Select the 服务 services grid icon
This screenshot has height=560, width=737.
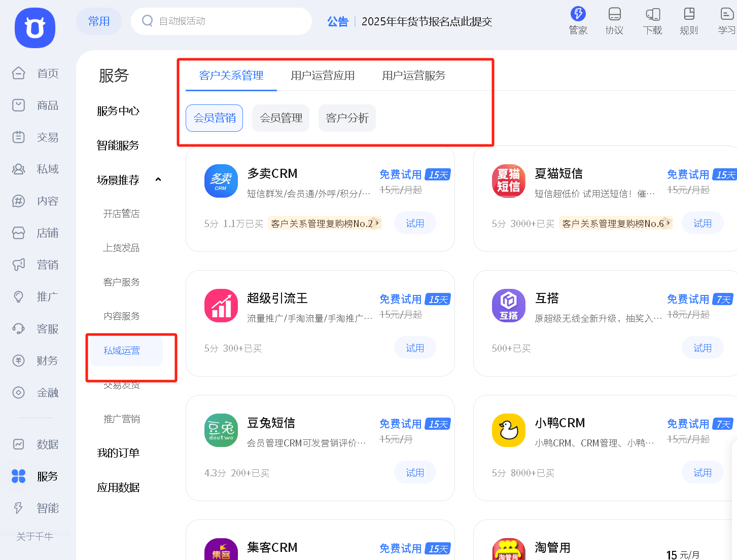pos(19,476)
